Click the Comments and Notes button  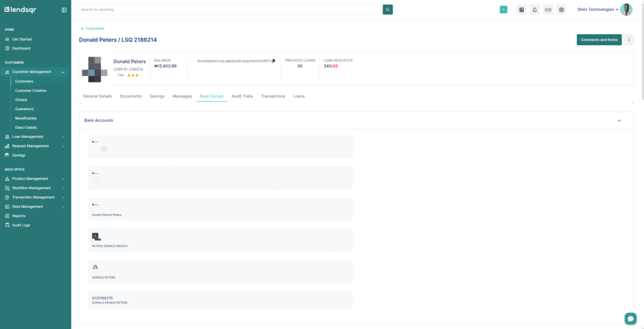(x=599, y=40)
